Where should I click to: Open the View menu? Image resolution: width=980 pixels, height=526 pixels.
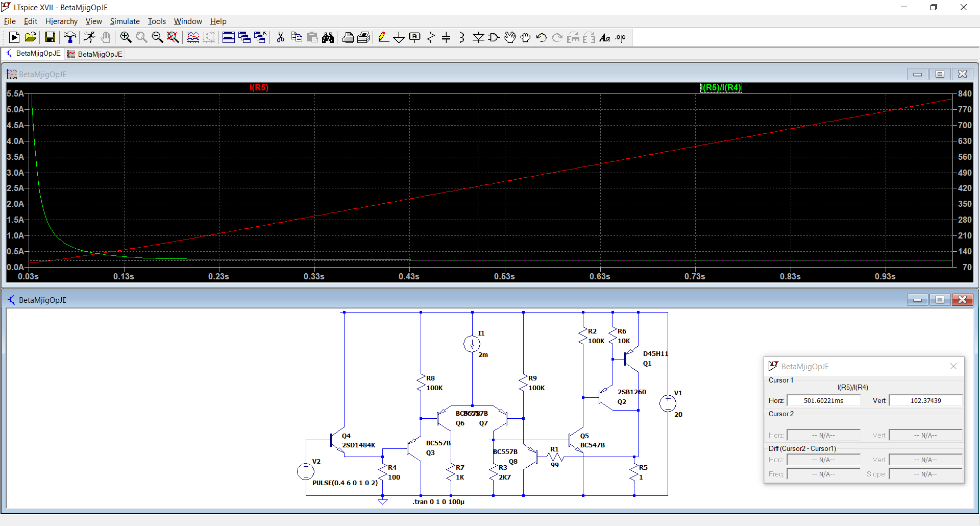coord(93,21)
